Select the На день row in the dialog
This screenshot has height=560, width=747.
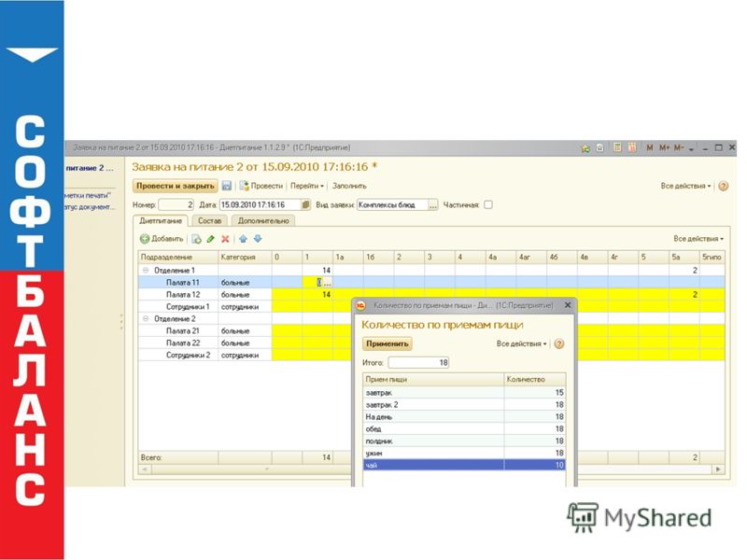[464, 416]
